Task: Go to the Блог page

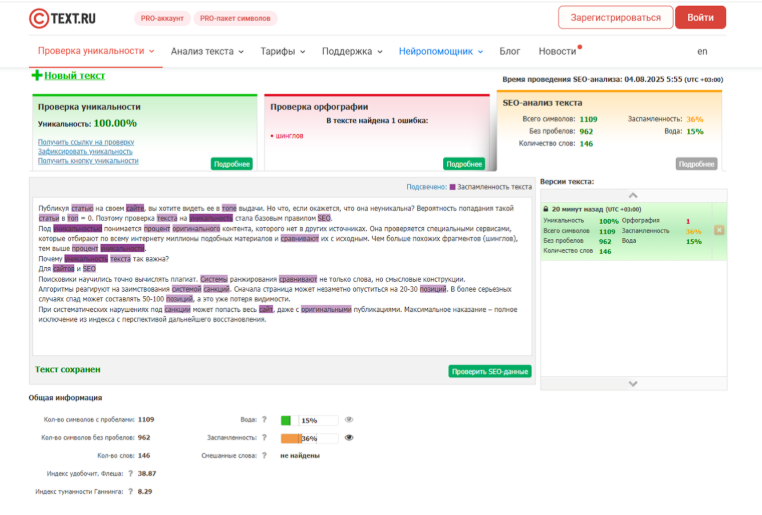Action: 510,51
